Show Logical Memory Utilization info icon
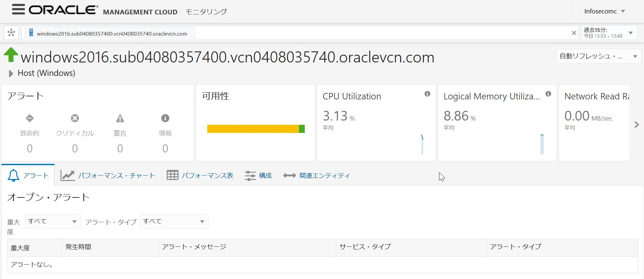This screenshot has height=279, width=644. coord(548,94)
